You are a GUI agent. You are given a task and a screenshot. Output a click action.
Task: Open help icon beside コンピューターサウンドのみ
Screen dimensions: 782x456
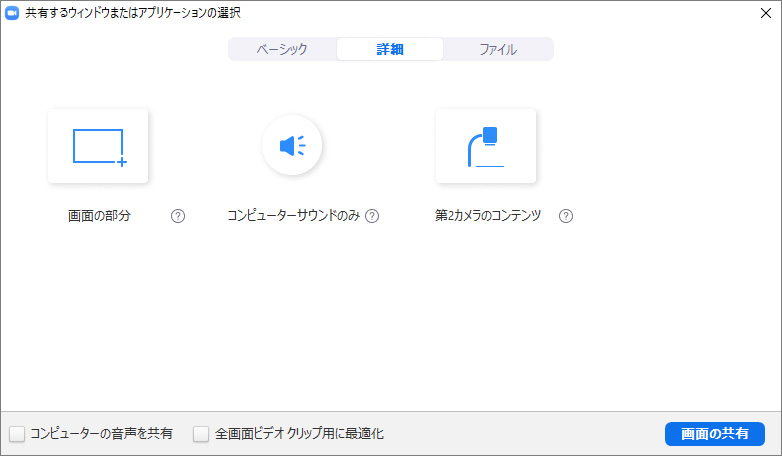click(x=372, y=216)
